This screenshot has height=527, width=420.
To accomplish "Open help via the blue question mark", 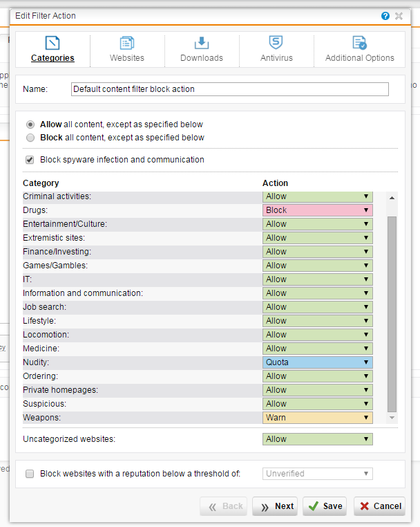I will 385,16.
